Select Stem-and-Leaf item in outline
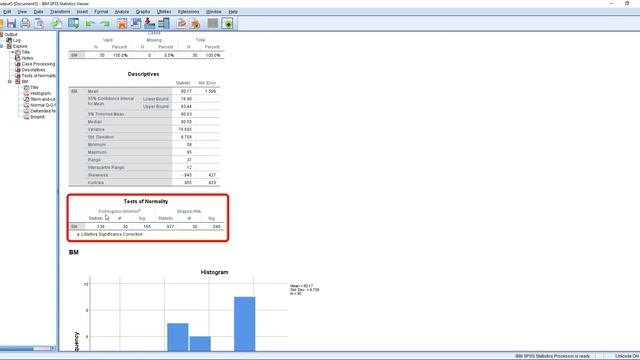Viewport: 640px width, 360px height. 43,99
